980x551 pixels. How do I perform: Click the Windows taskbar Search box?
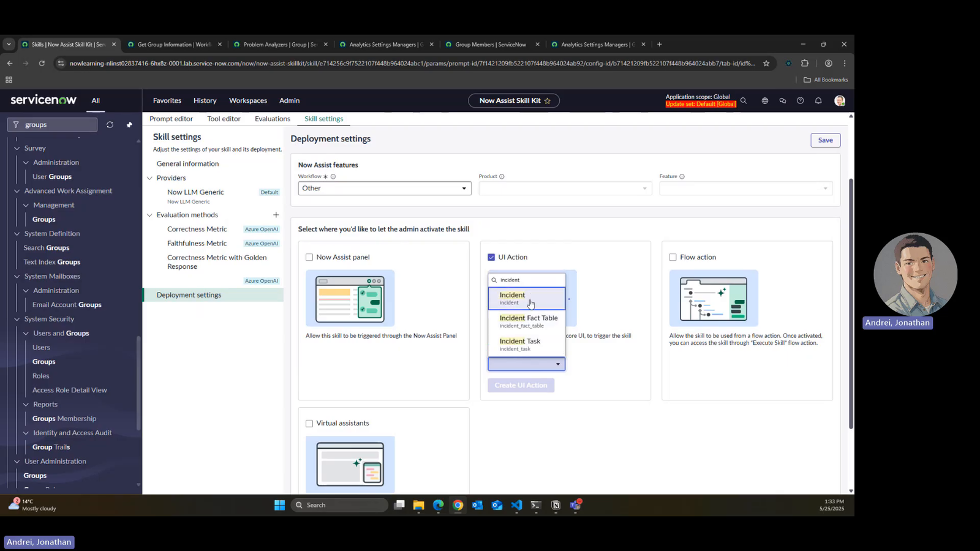pyautogui.click(x=340, y=505)
